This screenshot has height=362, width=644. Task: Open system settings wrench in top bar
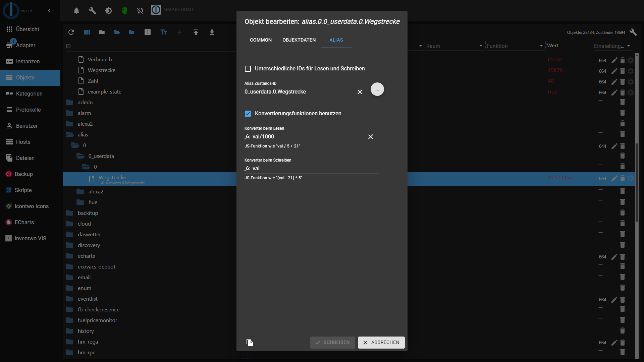(x=92, y=11)
